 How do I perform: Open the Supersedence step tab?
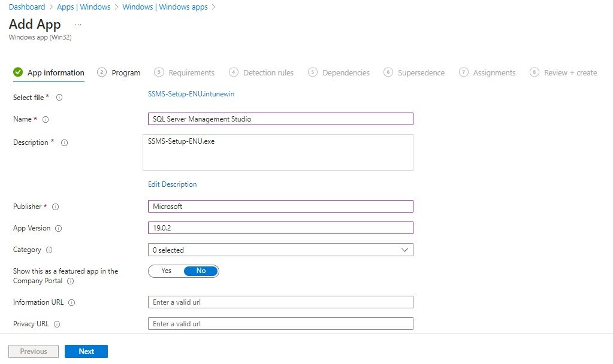[414, 72]
